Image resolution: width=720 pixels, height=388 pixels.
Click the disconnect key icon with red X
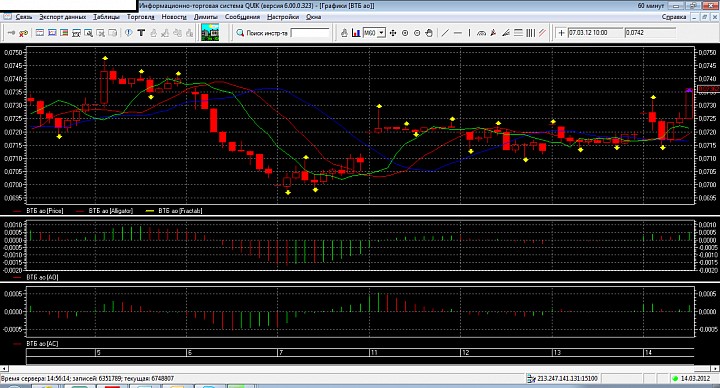23,33
